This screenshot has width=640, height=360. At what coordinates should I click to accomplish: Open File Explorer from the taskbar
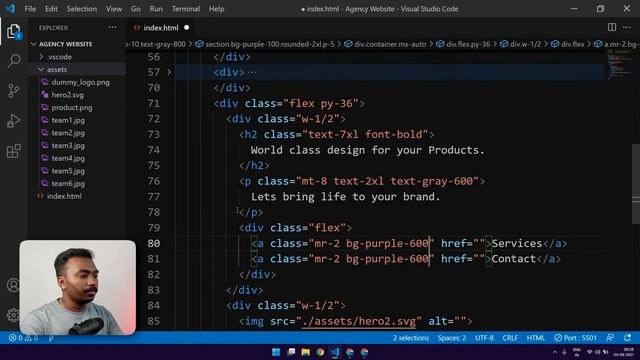[305, 352]
